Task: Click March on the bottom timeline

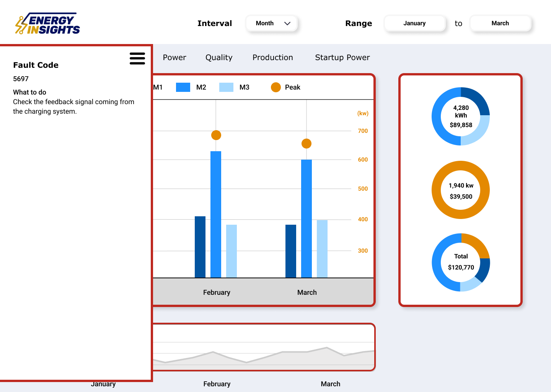Action: click(x=331, y=384)
